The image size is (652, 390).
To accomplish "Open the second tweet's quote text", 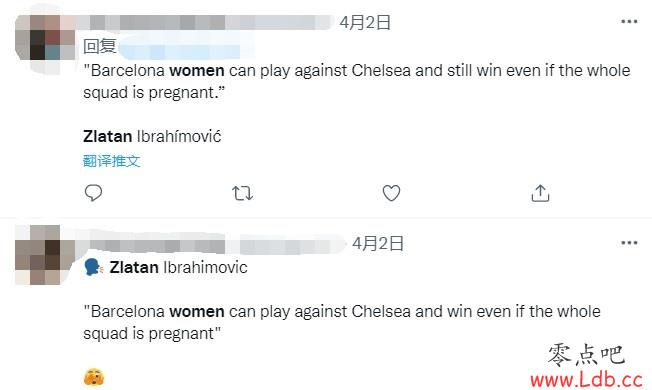I will (x=342, y=322).
